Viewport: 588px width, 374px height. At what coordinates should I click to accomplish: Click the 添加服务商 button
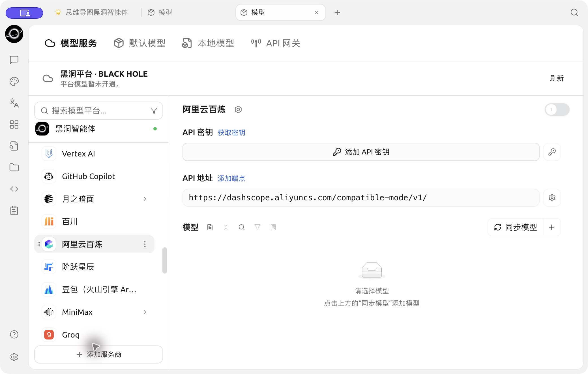point(98,354)
